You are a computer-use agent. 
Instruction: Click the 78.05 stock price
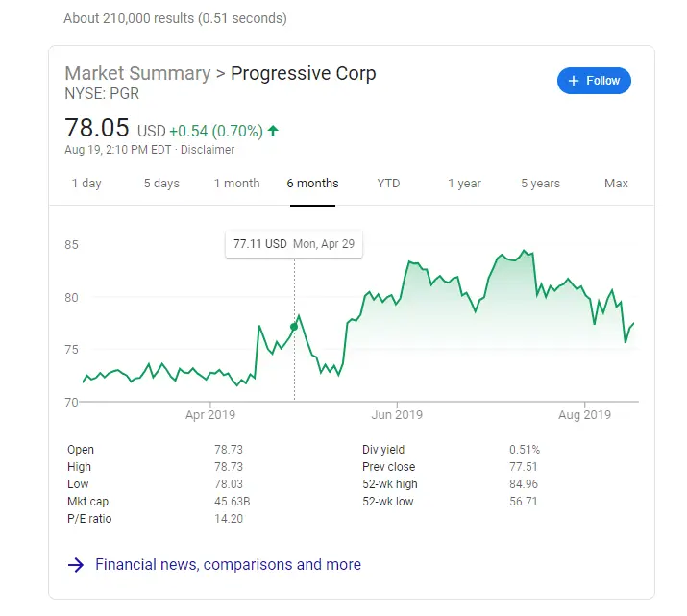tap(98, 128)
